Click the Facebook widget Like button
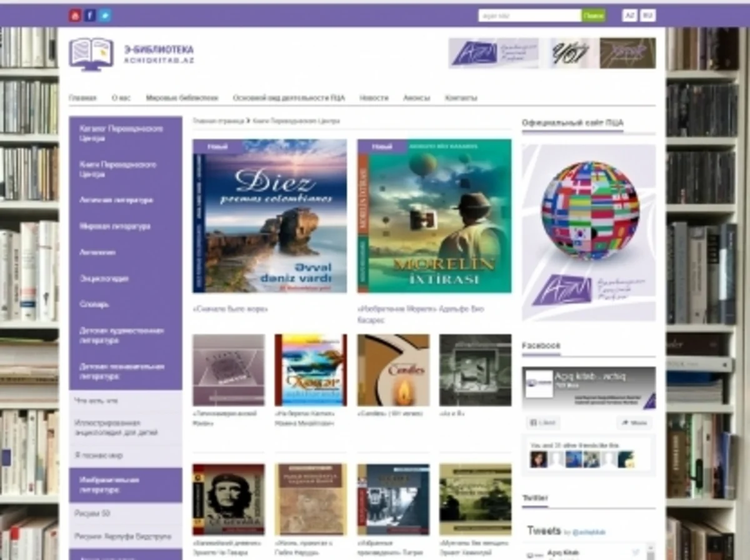The width and height of the screenshot is (750, 560). pyautogui.click(x=543, y=423)
